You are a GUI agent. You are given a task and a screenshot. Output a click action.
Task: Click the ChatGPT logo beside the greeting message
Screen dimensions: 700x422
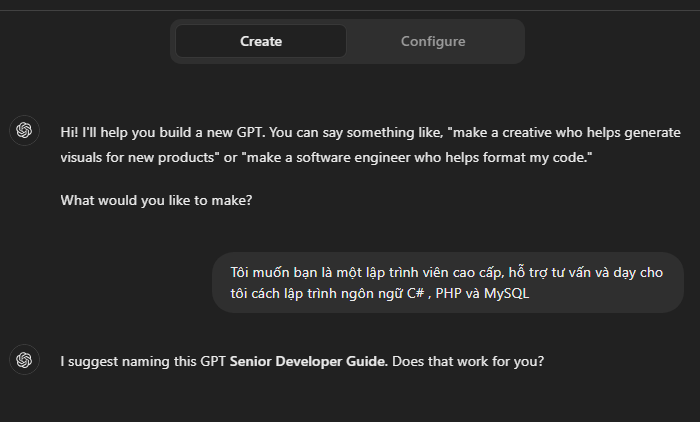[24, 130]
